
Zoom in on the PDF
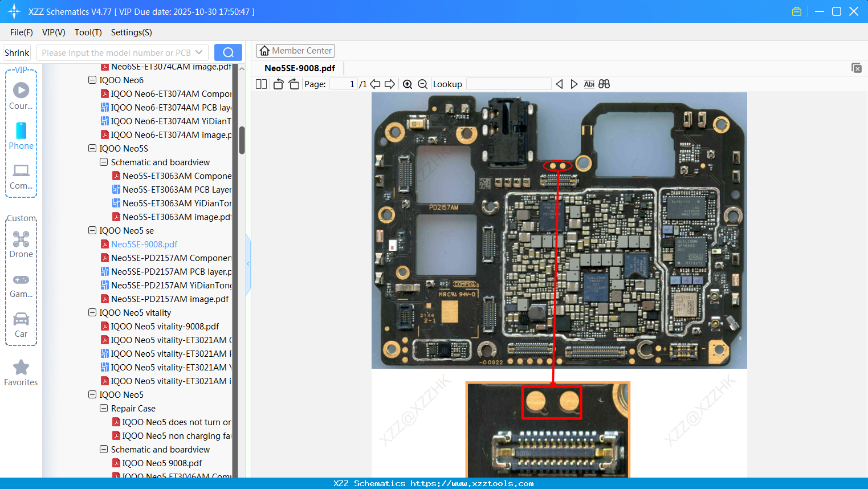(x=407, y=84)
